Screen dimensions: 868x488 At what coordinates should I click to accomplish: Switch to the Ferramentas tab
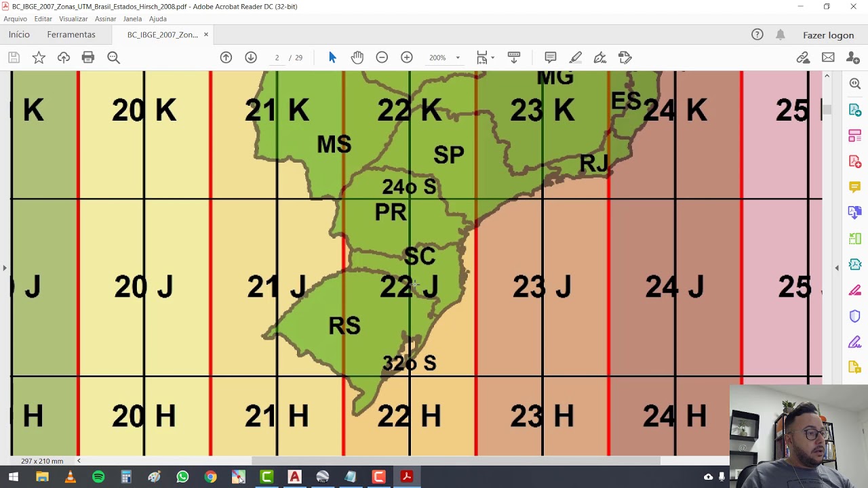71,35
